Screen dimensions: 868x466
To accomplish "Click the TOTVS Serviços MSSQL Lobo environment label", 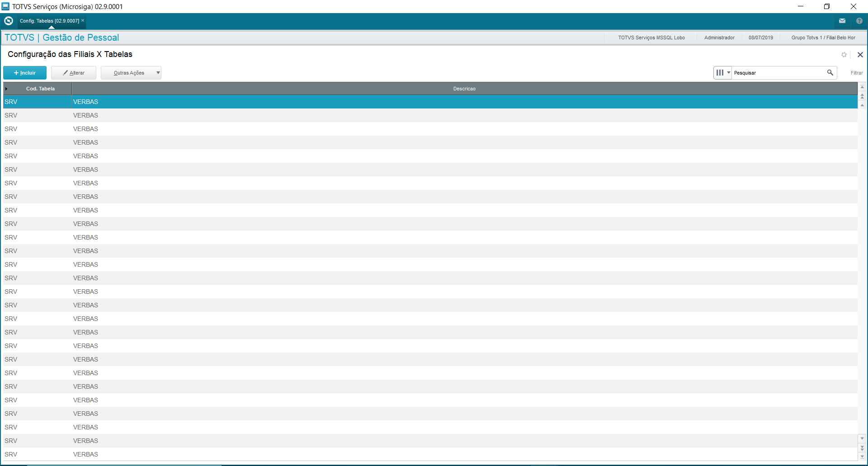I will [x=651, y=38].
